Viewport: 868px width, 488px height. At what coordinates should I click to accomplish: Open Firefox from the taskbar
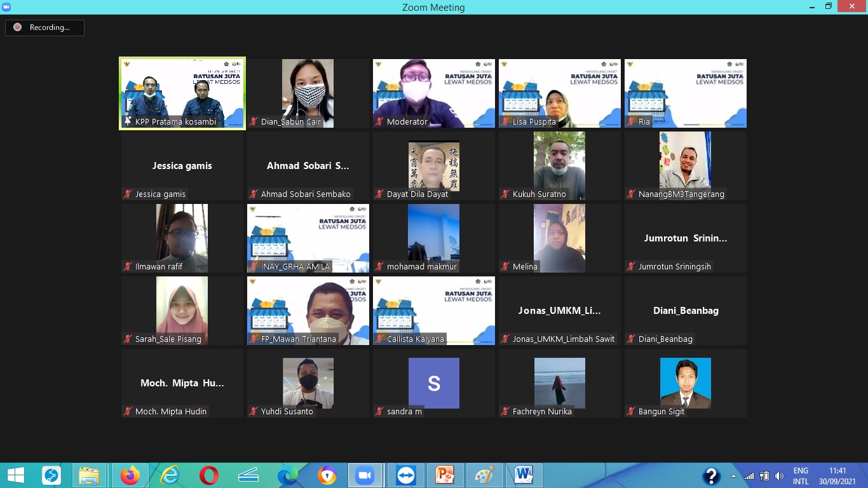click(130, 475)
